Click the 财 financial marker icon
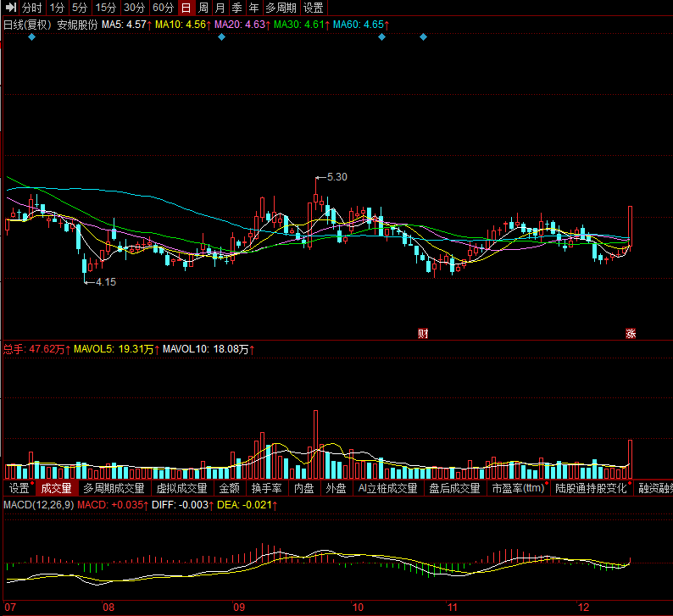The height and width of the screenshot is (616, 673). [423, 334]
